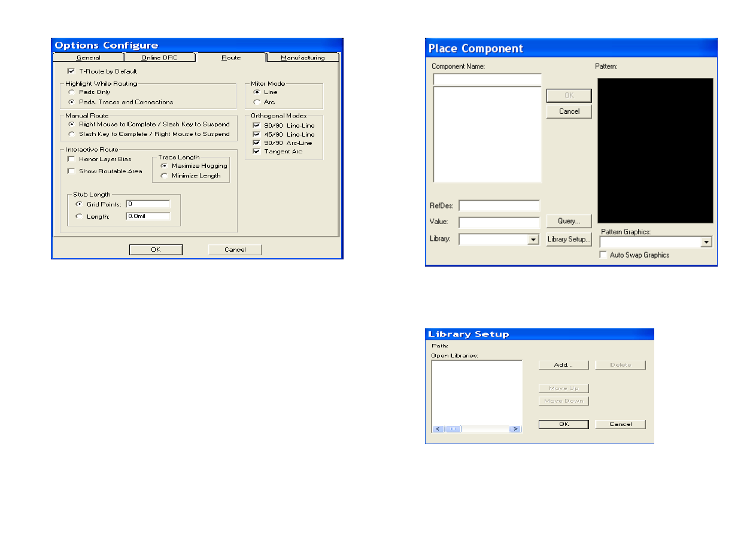Click OK in Place Component dialog
Image resolution: width=756 pixels, height=535 pixels.
click(x=569, y=96)
